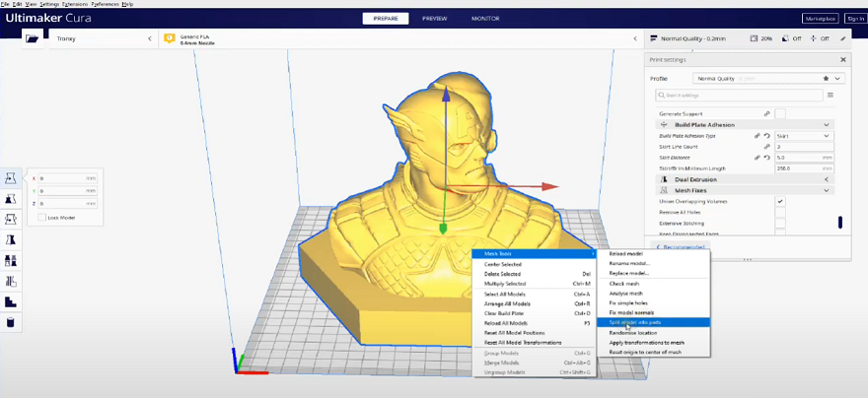Viewport: 868px width, 398px height.
Task: Click link icon beside Skirt Distance
Action: click(757, 158)
